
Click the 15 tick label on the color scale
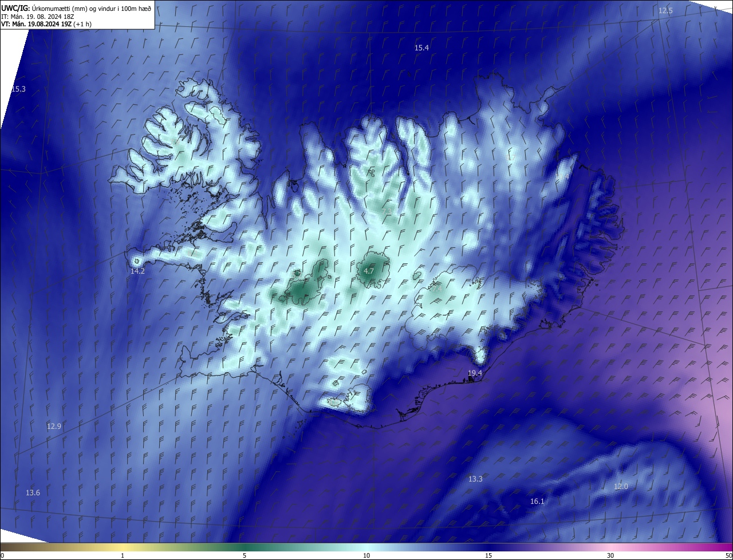point(488,556)
